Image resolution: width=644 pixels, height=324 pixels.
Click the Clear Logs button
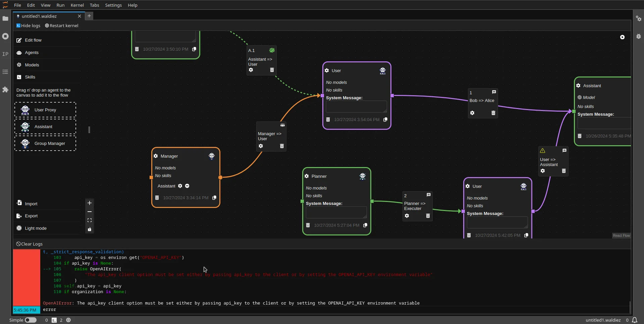30,244
